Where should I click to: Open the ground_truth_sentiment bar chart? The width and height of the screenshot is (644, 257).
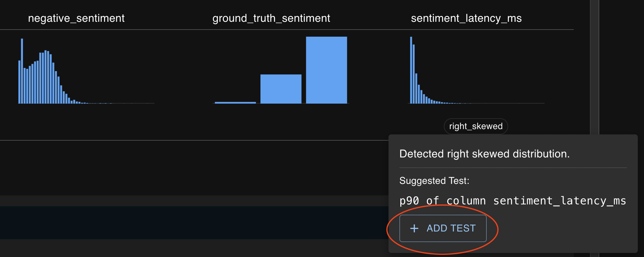[281, 71]
